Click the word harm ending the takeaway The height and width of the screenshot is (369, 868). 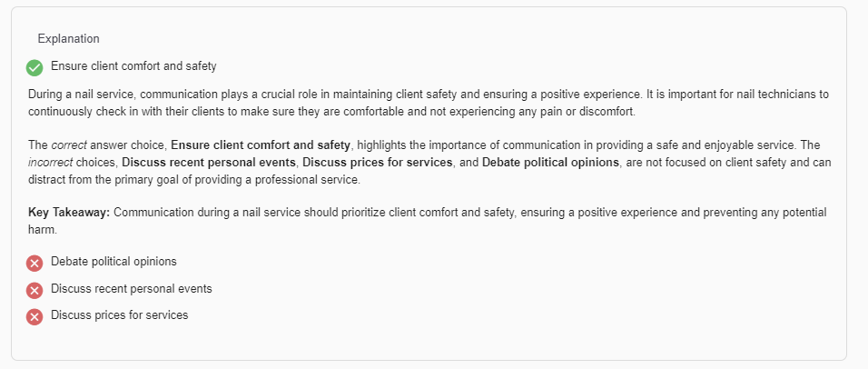(42, 230)
